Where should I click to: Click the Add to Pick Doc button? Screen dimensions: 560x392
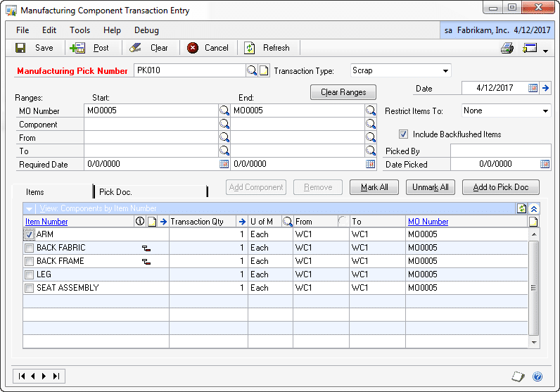[x=500, y=187]
